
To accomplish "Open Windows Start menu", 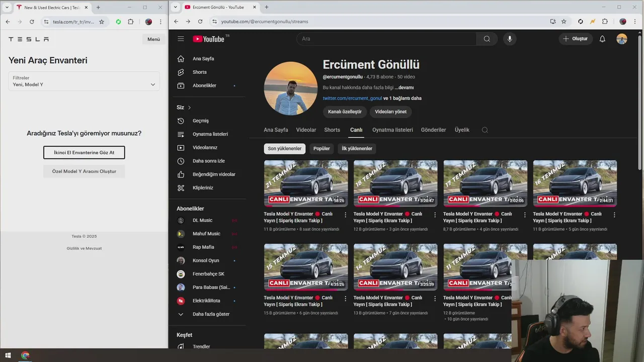I will pyautogui.click(x=8, y=355).
